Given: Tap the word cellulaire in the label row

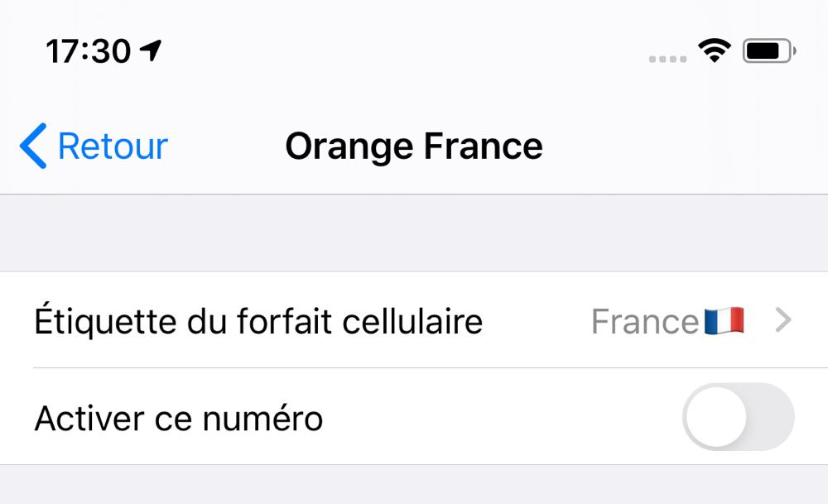Looking at the screenshot, I should coord(412,321).
